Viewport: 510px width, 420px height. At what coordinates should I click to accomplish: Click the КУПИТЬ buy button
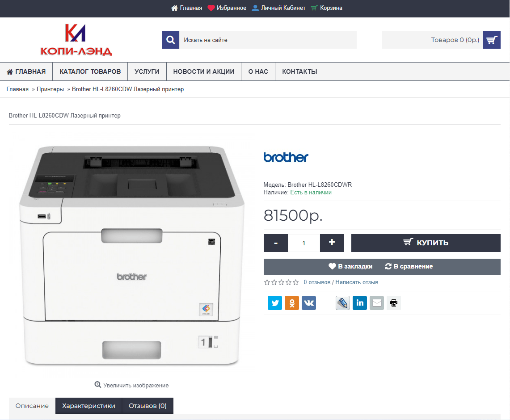point(426,243)
